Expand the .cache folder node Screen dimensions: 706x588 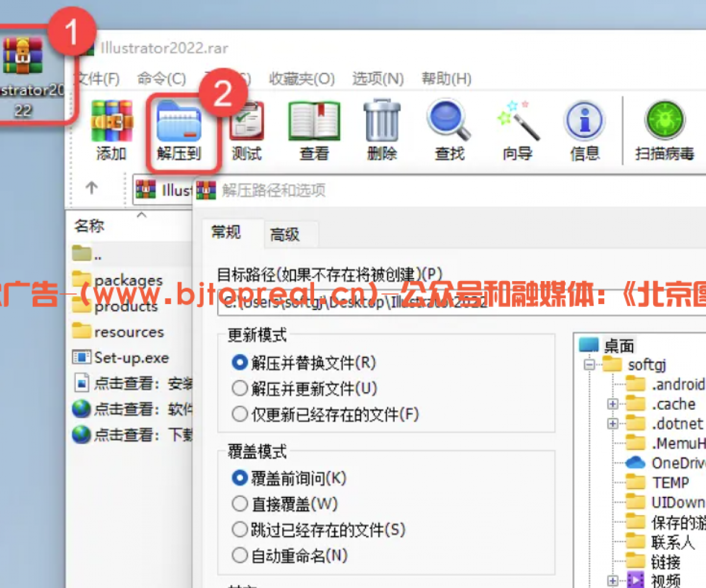[613, 405]
